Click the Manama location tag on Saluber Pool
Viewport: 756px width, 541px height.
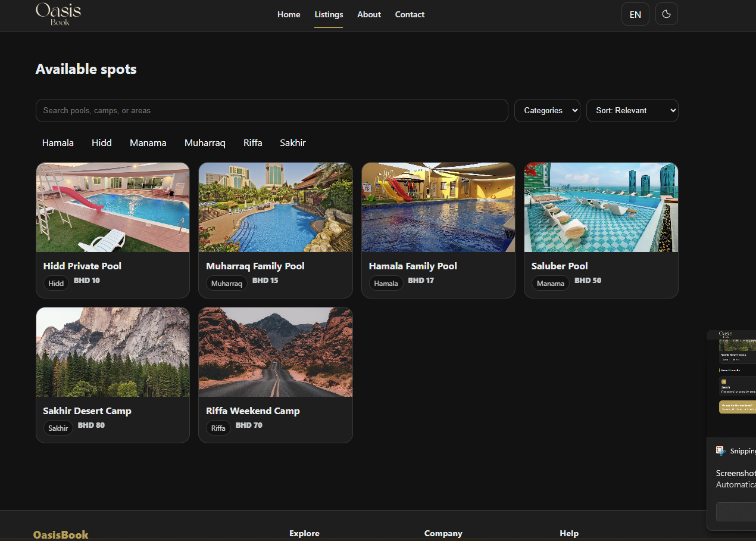point(551,283)
